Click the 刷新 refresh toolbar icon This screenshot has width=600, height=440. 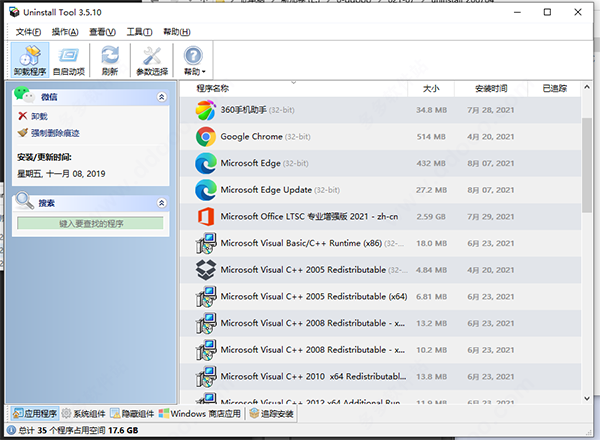tap(110, 60)
